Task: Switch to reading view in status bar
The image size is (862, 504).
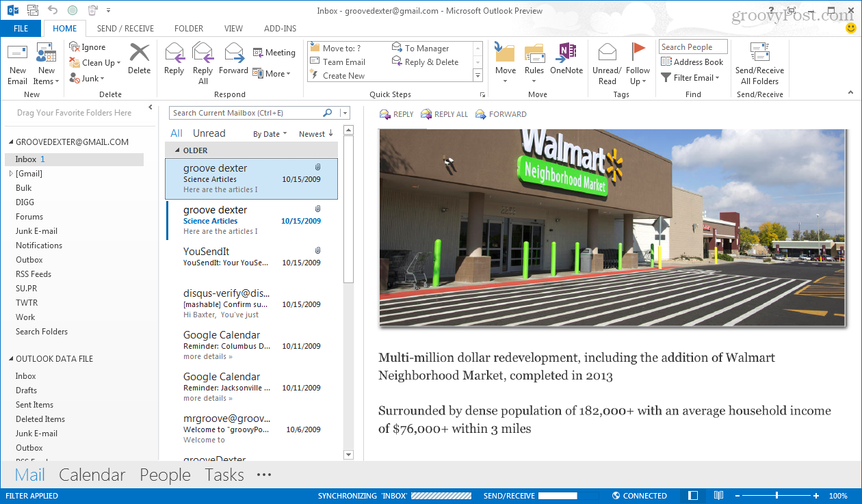Action: 718,496
